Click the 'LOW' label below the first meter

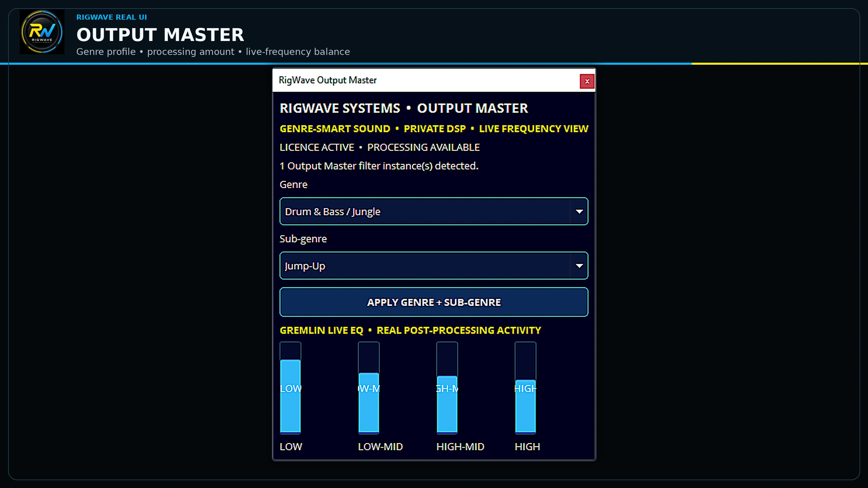291,447
